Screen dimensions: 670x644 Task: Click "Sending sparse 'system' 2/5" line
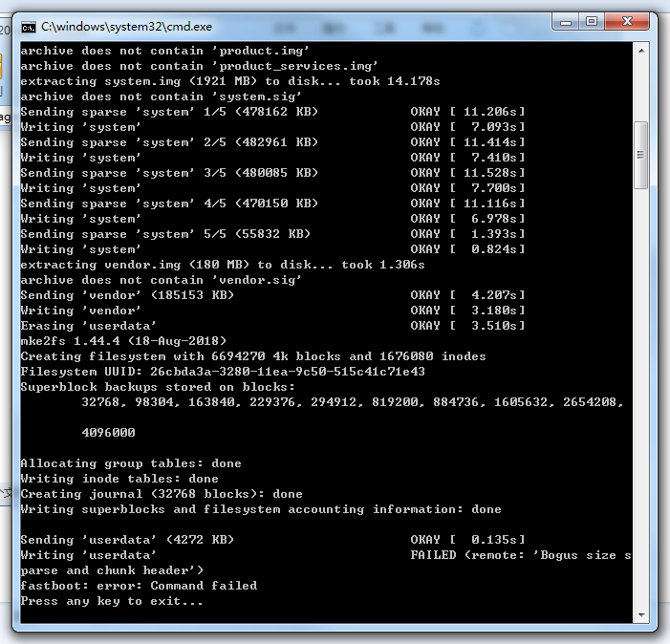click(x=169, y=142)
